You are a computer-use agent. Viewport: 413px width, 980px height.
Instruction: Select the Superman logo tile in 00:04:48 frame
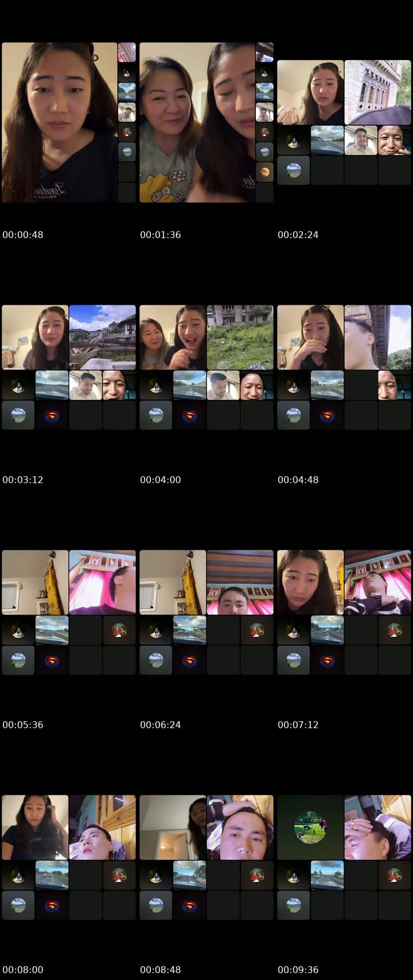(327, 415)
